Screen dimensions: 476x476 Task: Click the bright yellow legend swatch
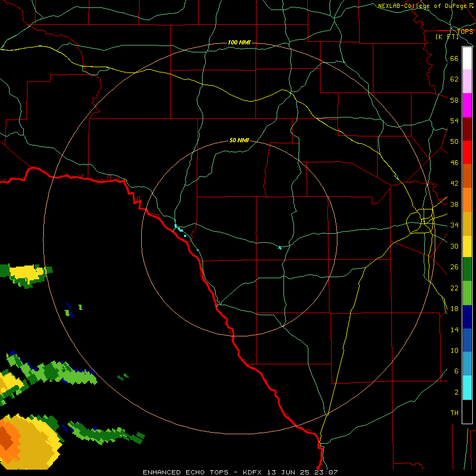coord(467,246)
